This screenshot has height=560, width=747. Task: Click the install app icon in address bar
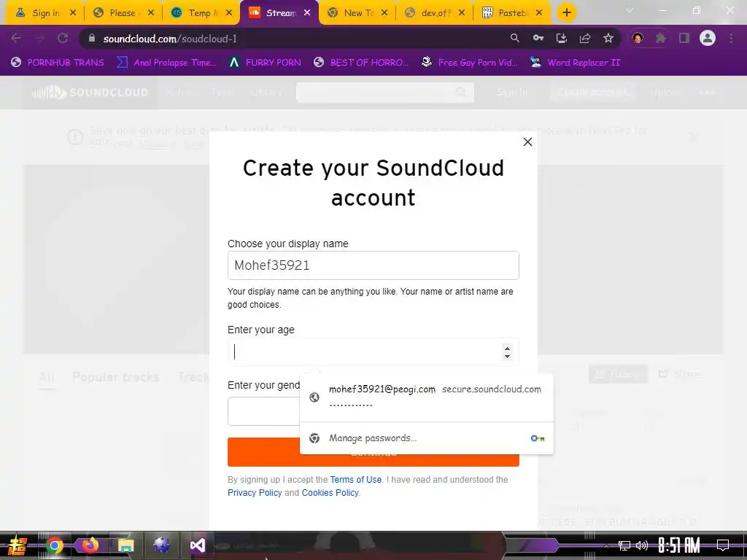[561, 38]
